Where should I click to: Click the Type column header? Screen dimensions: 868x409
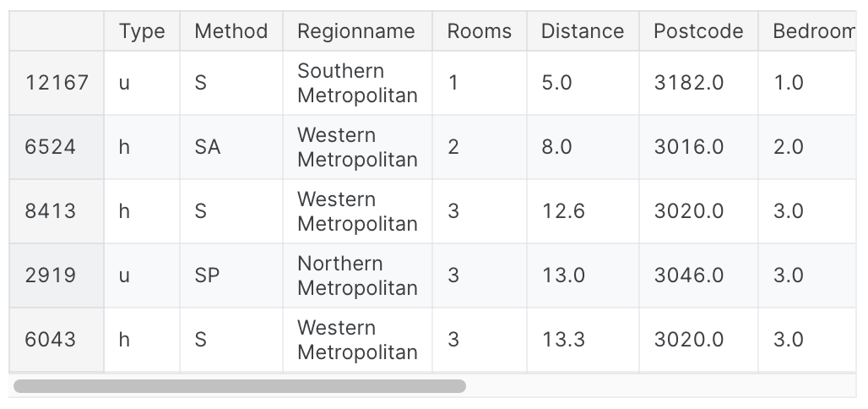click(142, 31)
